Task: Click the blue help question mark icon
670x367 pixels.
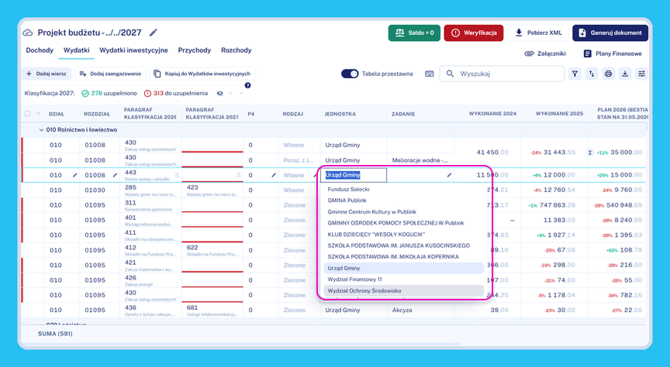Action: point(247,85)
